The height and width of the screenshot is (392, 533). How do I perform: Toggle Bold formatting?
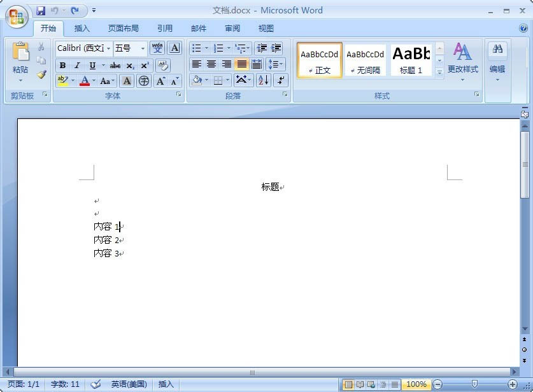pos(62,65)
